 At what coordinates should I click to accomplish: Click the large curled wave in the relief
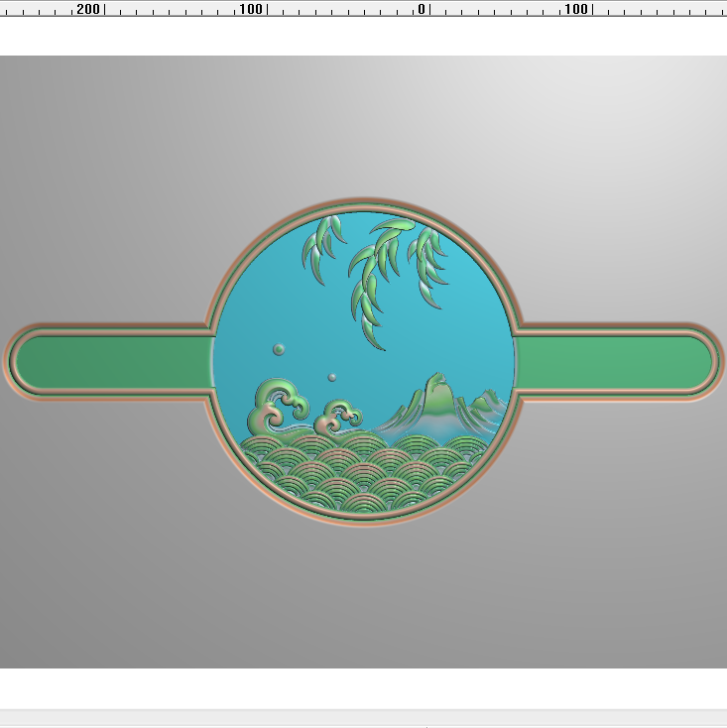[x=277, y=407]
